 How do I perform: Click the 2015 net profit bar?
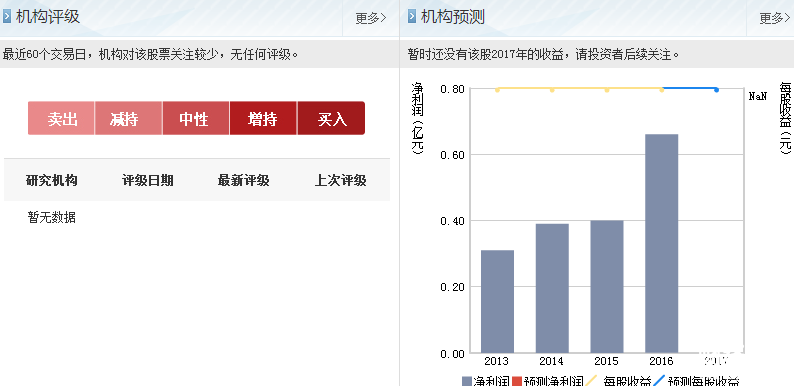click(x=607, y=287)
